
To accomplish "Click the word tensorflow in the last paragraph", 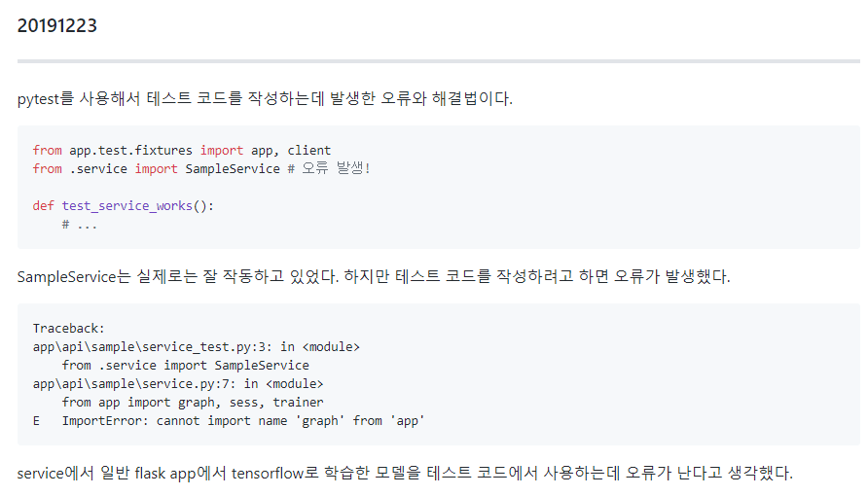I will (266, 475).
